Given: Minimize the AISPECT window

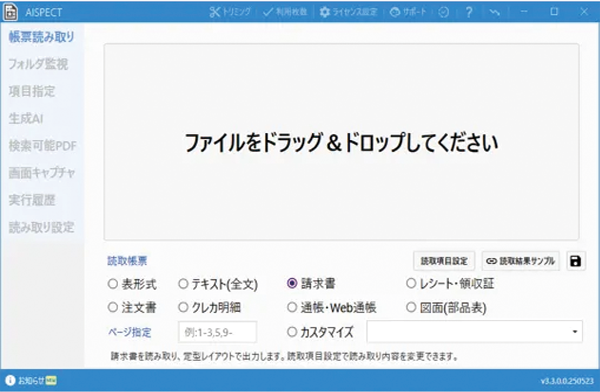Looking at the screenshot, I should (524, 12).
